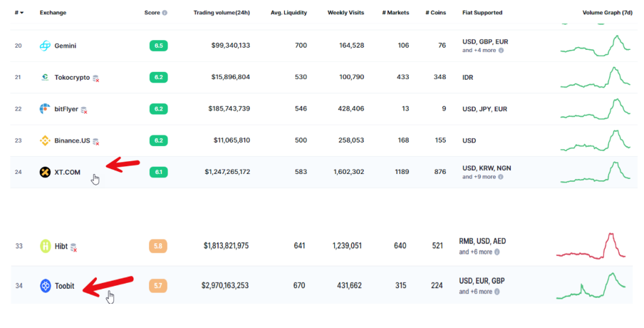The image size is (644, 328).
Task: Click the reserves icon beside Hibt
Action: pos(73,247)
